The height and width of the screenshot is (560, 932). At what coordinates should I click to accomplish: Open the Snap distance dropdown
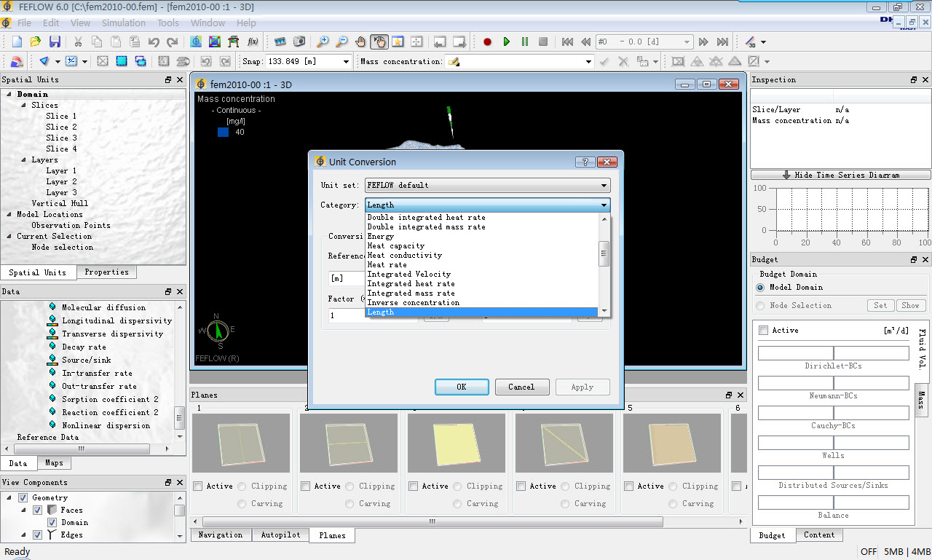347,62
